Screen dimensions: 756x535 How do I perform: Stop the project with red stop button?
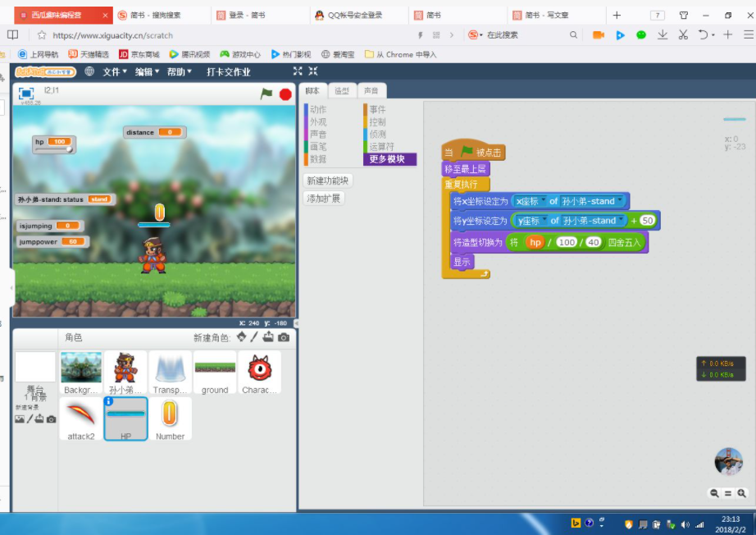point(285,94)
